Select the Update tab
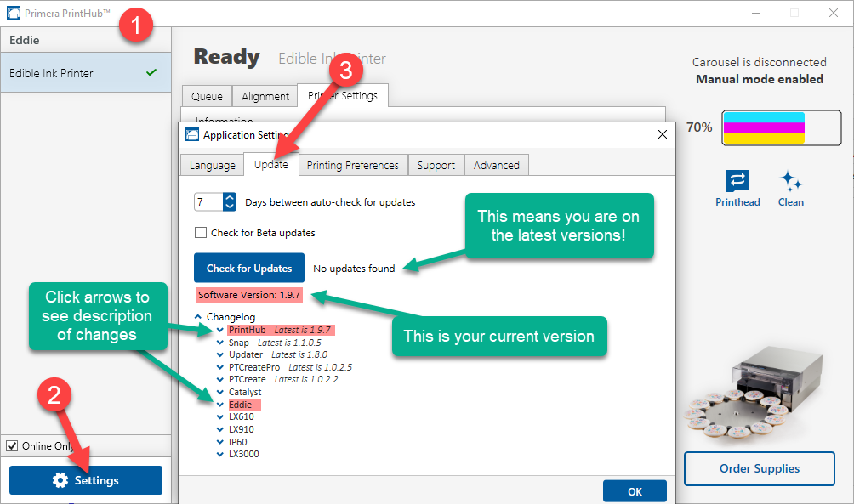The height and width of the screenshot is (504, 854). 271,164
